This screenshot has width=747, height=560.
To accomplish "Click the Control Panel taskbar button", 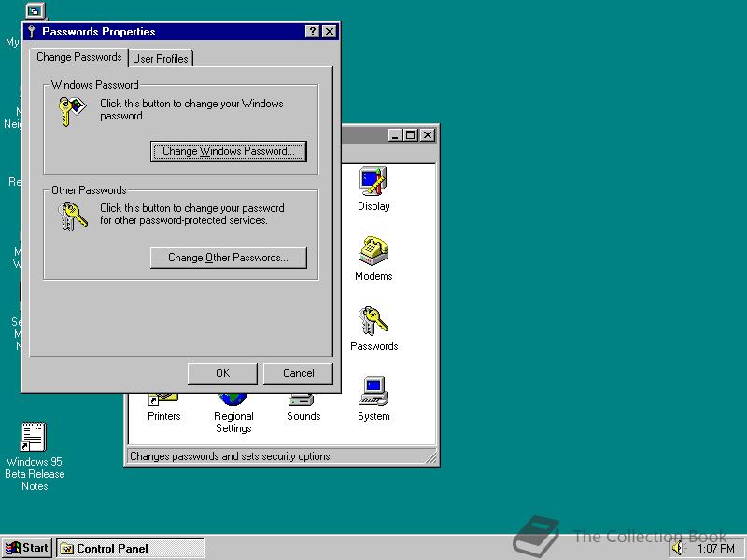I will tap(131, 548).
